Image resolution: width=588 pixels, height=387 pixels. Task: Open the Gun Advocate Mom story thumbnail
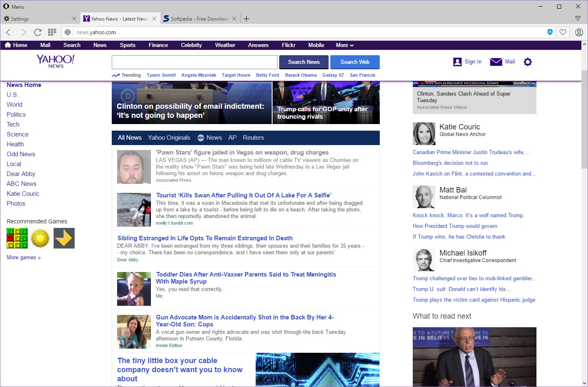(134, 332)
